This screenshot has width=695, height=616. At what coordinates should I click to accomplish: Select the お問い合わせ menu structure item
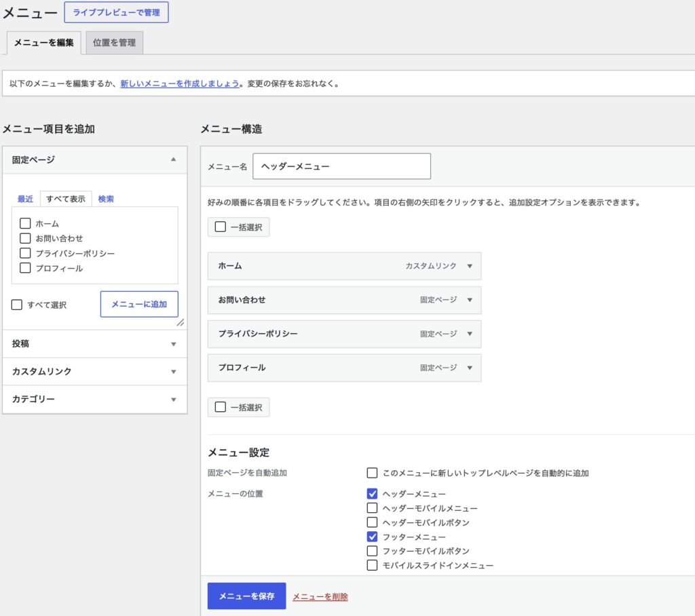click(x=344, y=300)
